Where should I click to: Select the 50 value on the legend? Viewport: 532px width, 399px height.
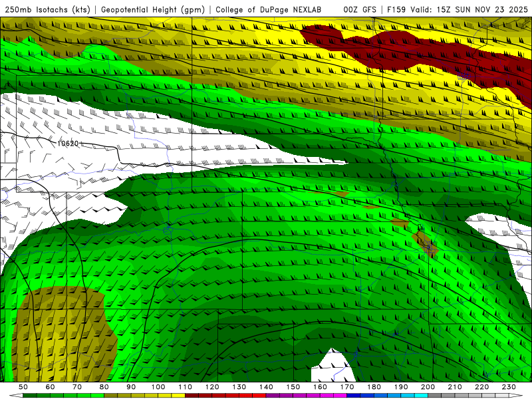pos(23,387)
